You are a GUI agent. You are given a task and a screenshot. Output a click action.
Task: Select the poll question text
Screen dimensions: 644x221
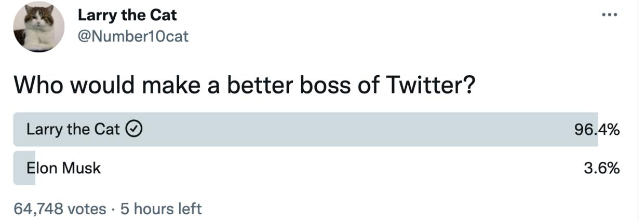click(244, 85)
